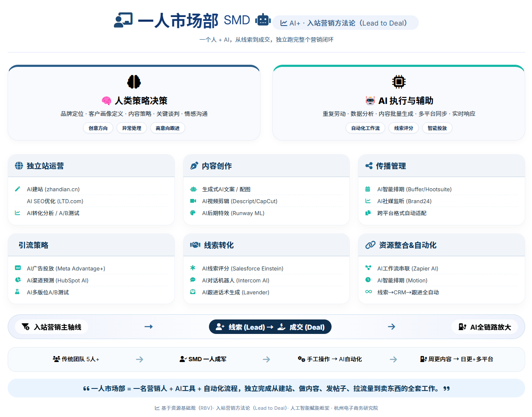
Task: Click the 智能投放 tag
Action: 437,128
